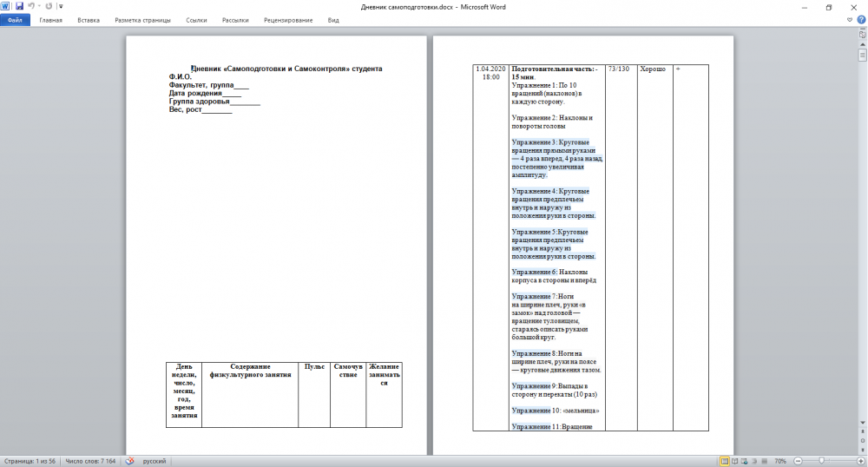
Task: Click the word count Число слов: 7 164
Action: pyautogui.click(x=90, y=461)
